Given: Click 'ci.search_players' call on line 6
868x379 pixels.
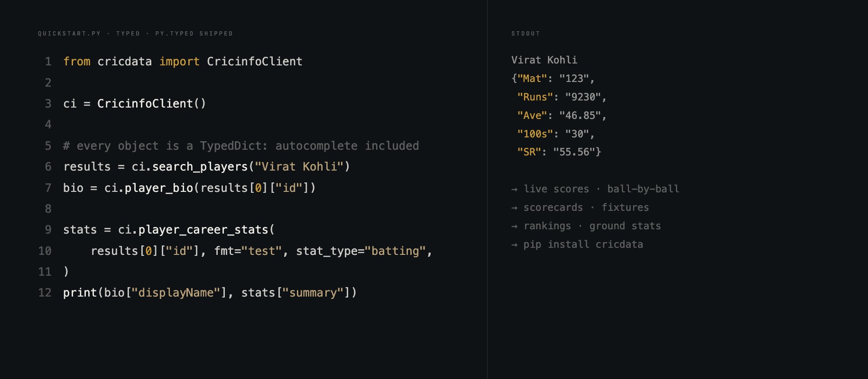Looking at the screenshot, I should point(190,167).
